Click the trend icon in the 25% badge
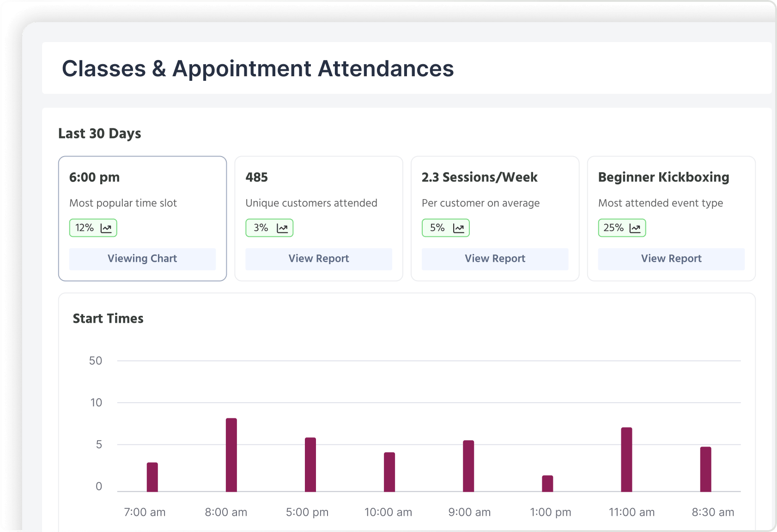 635,228
